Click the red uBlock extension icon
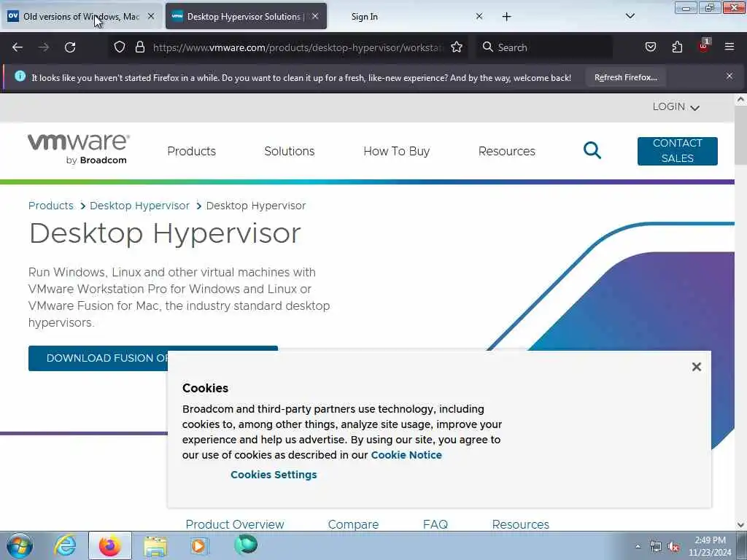 point(704,46)
